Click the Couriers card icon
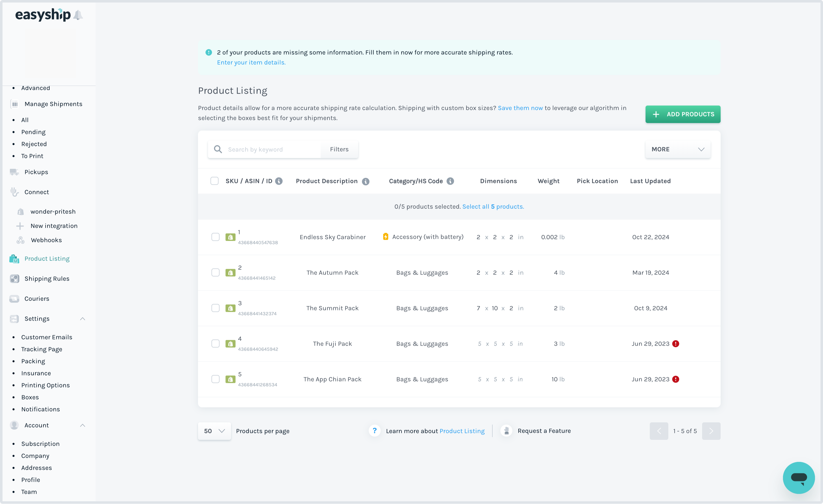Image resolution: width=823 pixels, height=504 pixels. [x=14, y=299]
